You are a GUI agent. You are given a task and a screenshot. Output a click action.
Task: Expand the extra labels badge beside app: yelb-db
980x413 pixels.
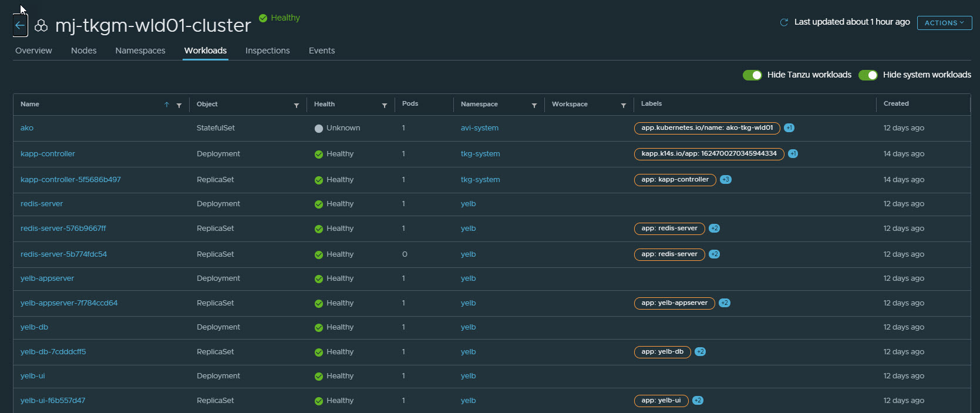pyautogui.click(x=700, y=352)
